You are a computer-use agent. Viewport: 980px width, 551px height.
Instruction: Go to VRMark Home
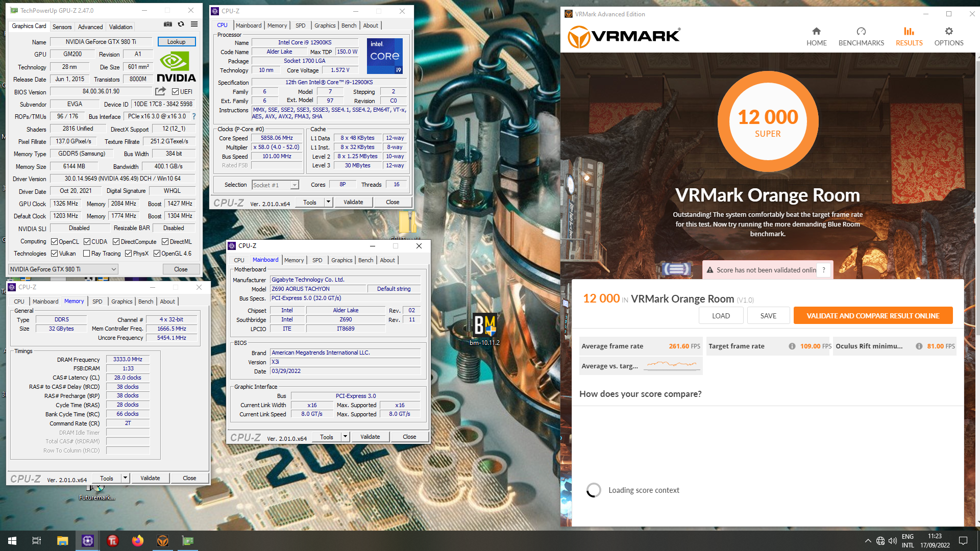(816, 37)
